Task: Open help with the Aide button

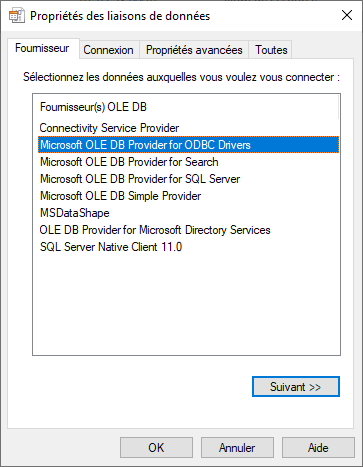Action: coord(318,448)
